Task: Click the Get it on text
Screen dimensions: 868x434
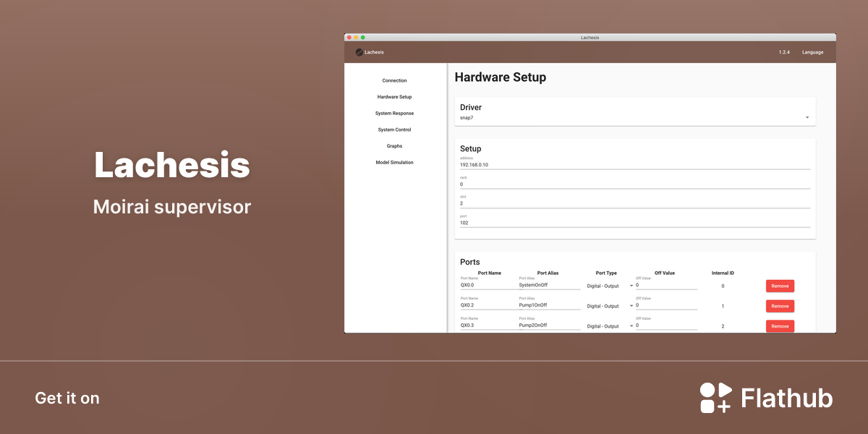Action: pyautogui.click(x=67, y=398)
